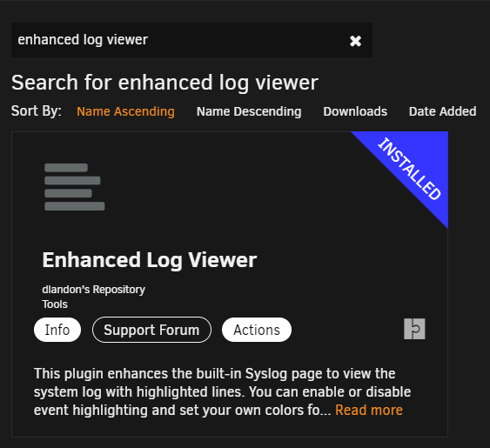Image resolution: width=490 pixels, height=448 pixels.
Task: Visit the Support Forum
Action: (x=151, y=330)
